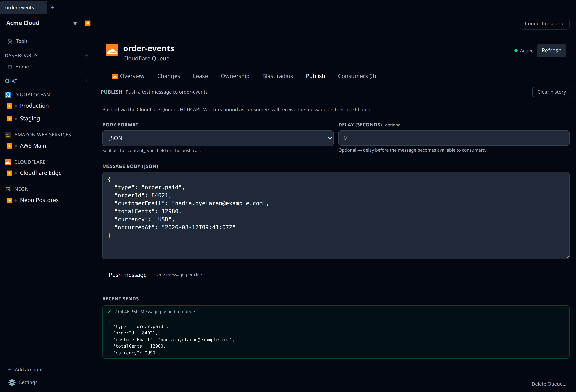
Task: Click the green checkmark in recent send
Action: (109, 312)
